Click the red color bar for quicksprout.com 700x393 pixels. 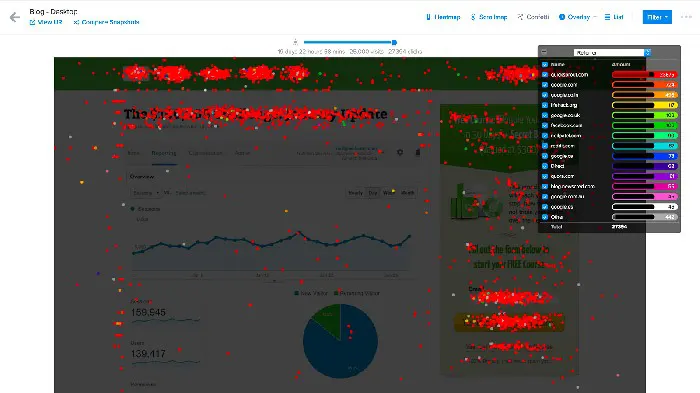(645, 75)
